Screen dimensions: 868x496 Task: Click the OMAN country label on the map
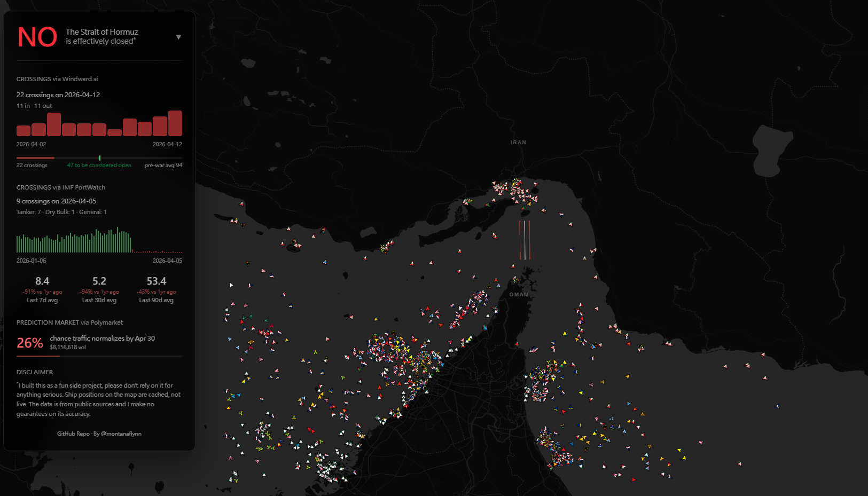[x=518, y=295]
